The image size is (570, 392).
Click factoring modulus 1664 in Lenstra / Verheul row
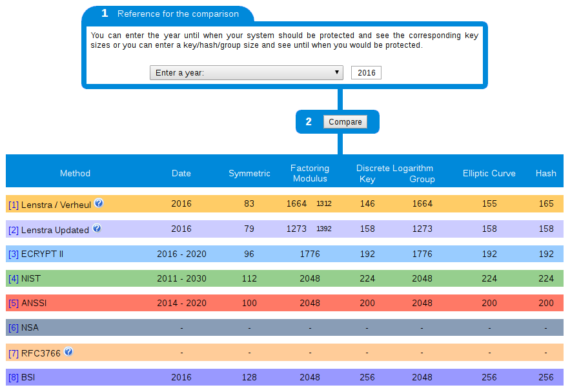[297, 203]
